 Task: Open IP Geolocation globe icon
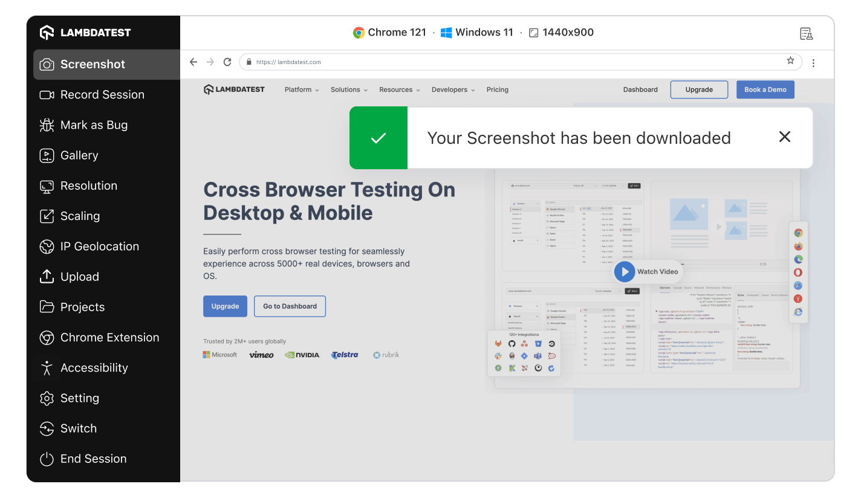[47, 247]
